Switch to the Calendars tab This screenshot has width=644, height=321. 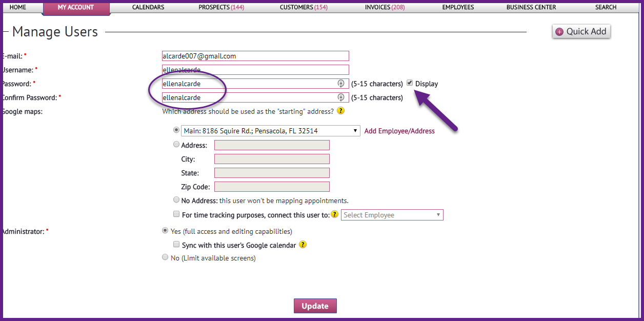[148, 7]
